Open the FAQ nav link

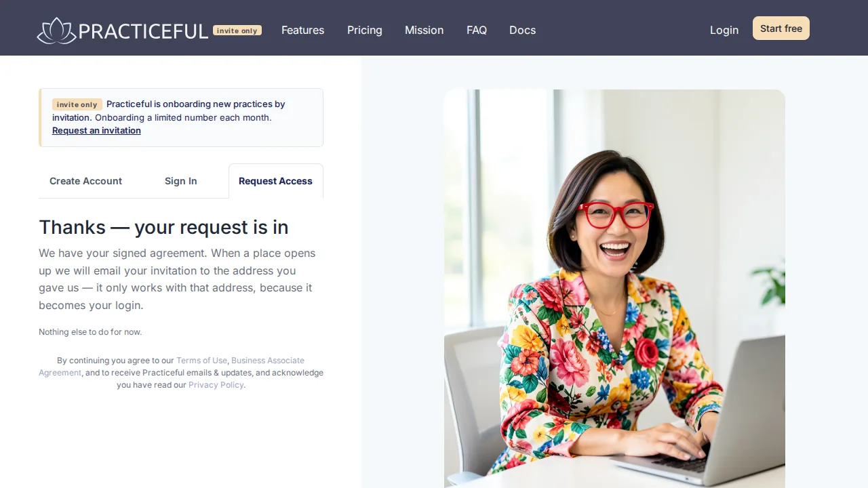click(477, 30)
